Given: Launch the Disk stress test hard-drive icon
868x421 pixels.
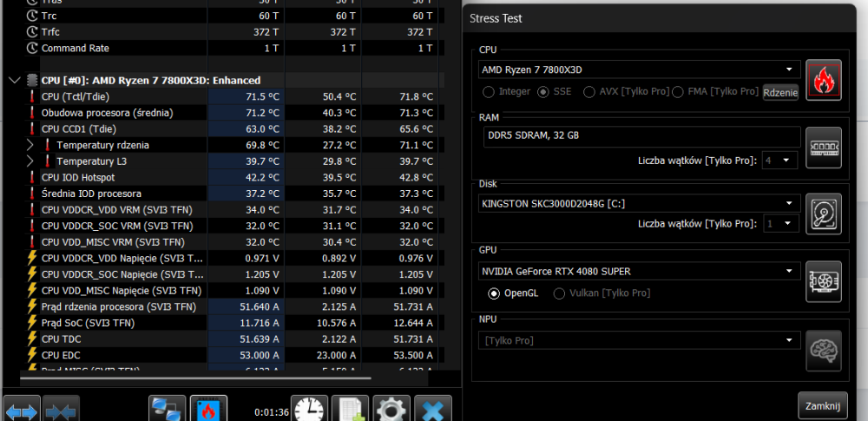Looking at the screenshot, I should click(x=823, y=214).
